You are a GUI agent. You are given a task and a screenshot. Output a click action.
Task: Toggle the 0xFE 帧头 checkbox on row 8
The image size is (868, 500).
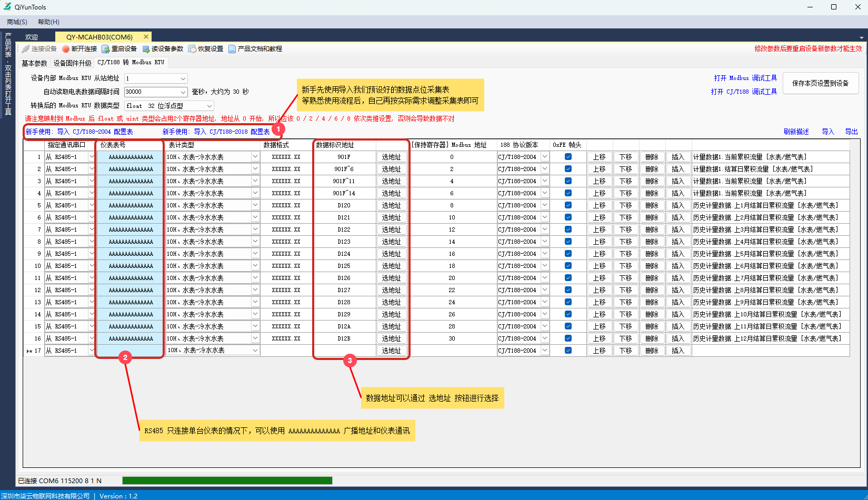pos(568,241)
